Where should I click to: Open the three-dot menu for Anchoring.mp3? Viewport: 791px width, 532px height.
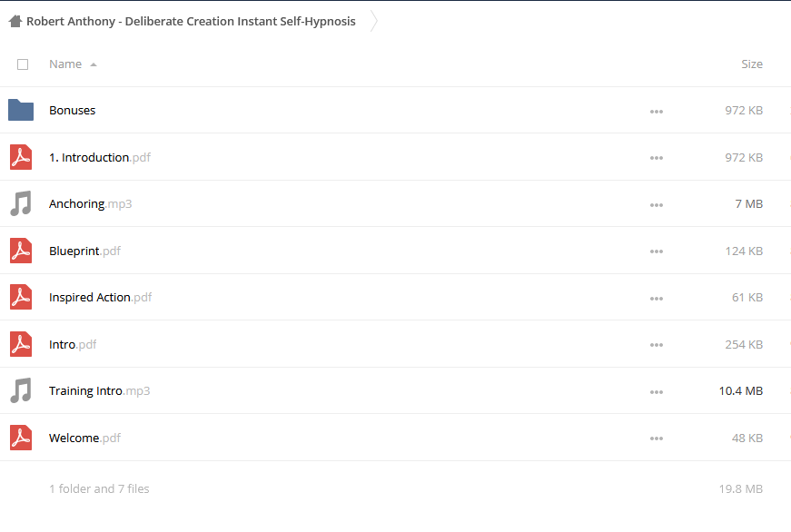click(x=657, y=205)
